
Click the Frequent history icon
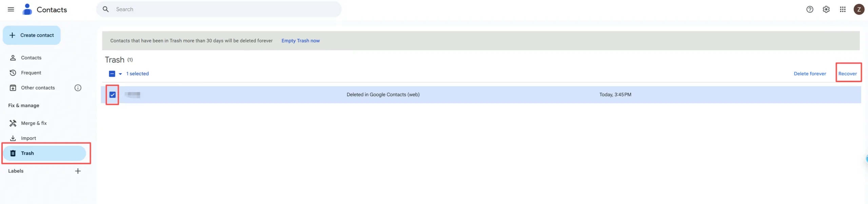click(x=13, y=73)
